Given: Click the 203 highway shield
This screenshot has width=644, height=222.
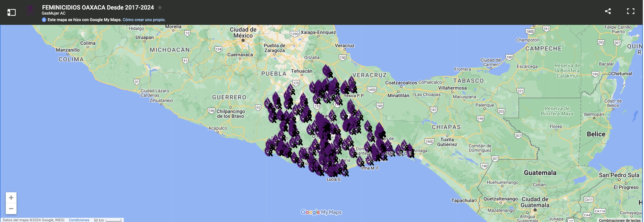Looking at the screenshot, I should point(501,111).
